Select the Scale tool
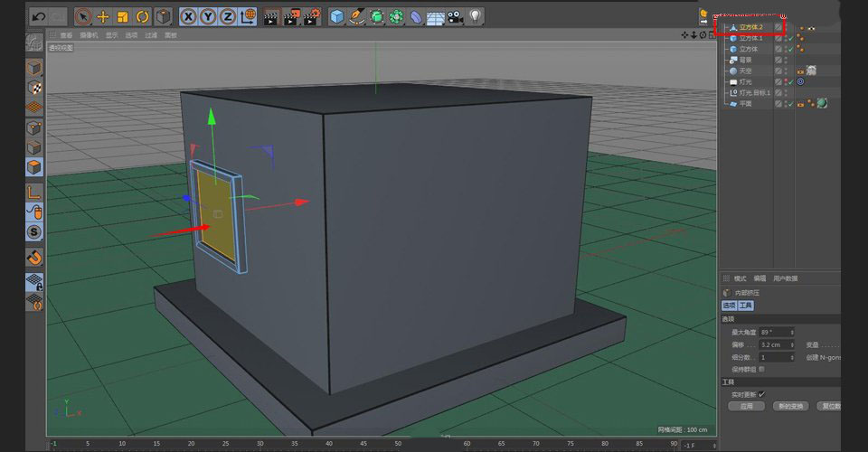 pos(122,16)
